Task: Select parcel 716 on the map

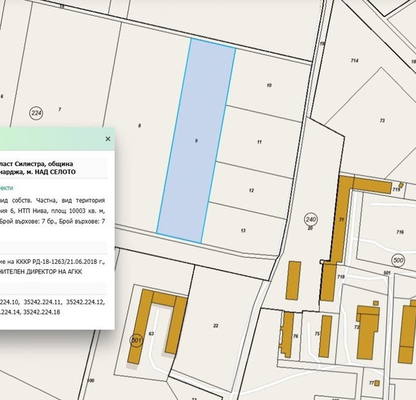Action: (400, 232)
